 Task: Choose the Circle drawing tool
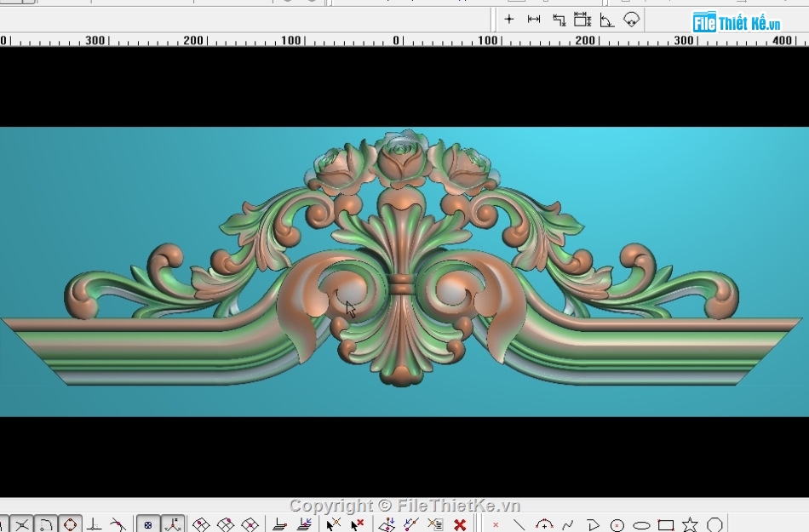pos(617,525)
